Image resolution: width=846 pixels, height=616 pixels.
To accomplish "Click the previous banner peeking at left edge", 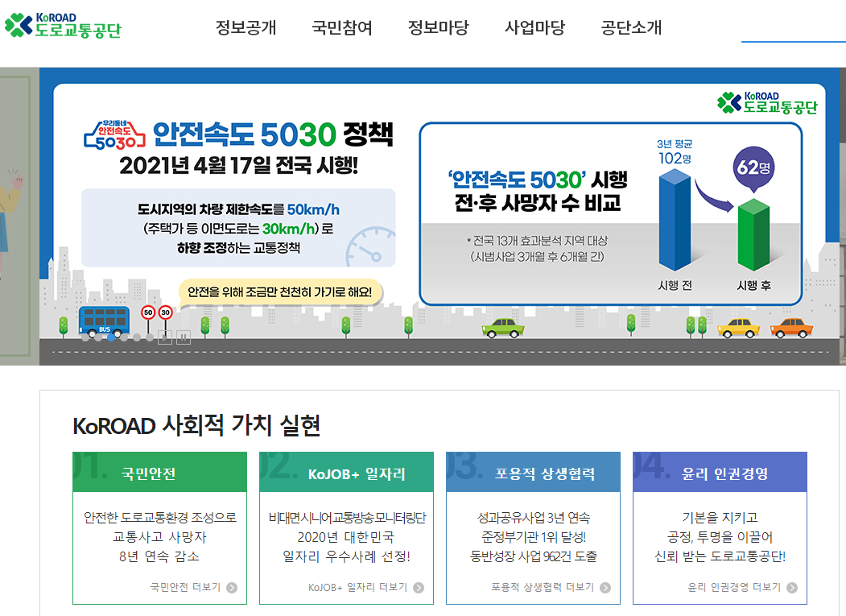I will (x=19, y=216).
